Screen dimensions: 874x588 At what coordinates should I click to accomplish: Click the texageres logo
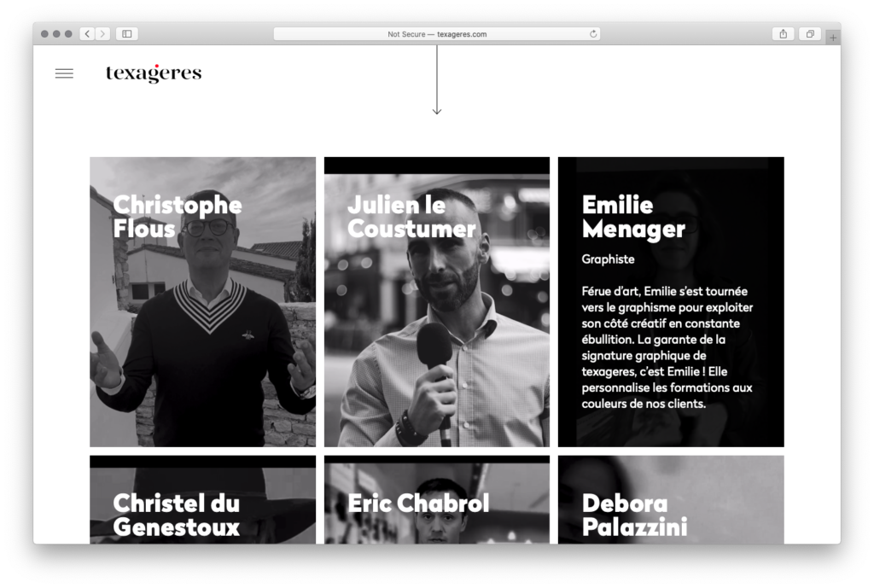154,73
